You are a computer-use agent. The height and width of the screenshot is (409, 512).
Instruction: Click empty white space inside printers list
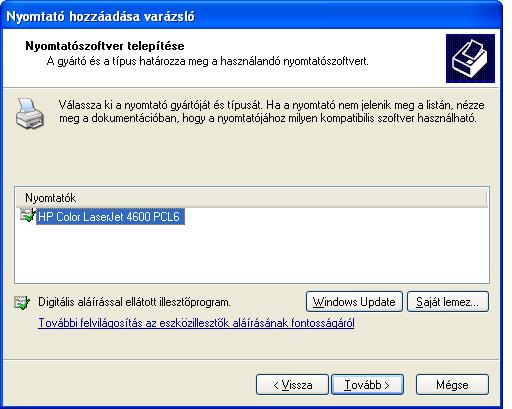[x=300, y=253]
